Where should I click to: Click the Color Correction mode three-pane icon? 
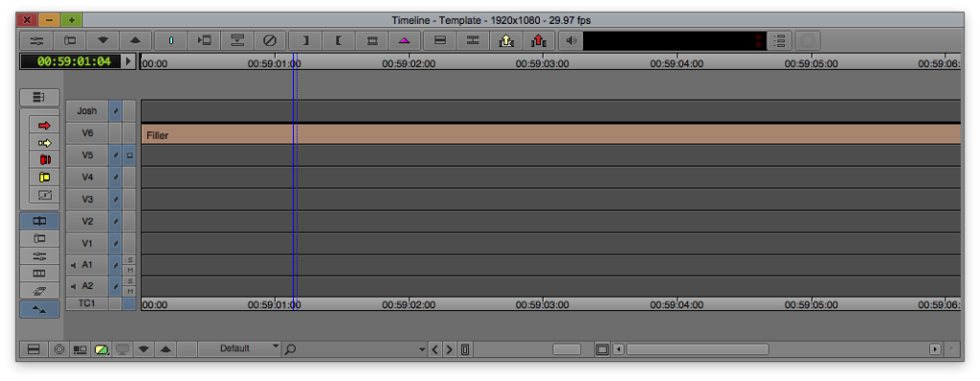coord(39,274)
